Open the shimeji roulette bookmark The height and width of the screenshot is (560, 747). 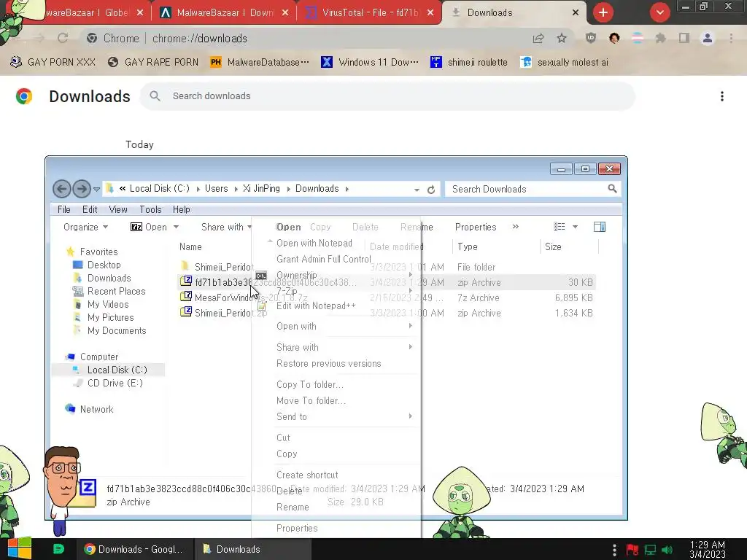pyautogui.click(x=469, y=63)
